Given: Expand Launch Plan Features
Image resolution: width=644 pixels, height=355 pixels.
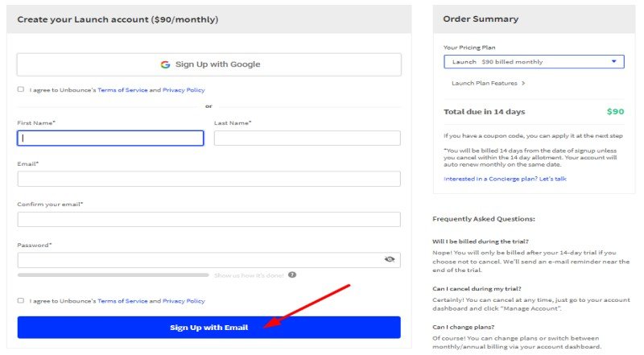Looking at the screenshot, I should 489,83.
